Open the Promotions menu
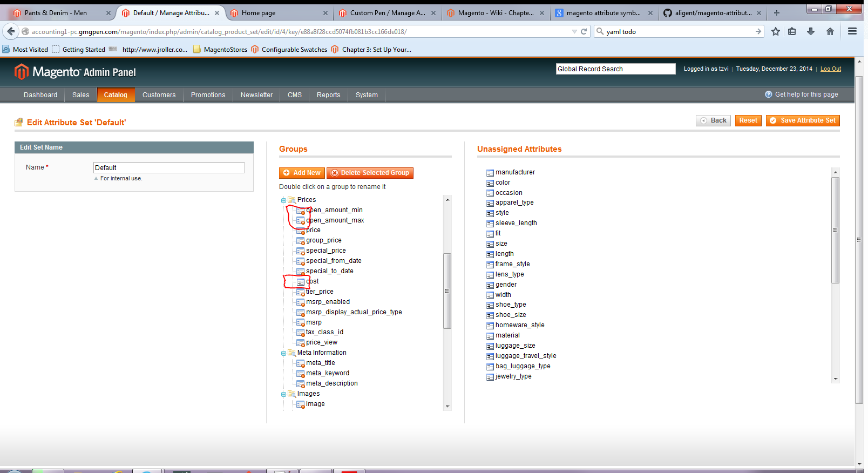Viewport: 868px width, 473px height. [208, 95]
